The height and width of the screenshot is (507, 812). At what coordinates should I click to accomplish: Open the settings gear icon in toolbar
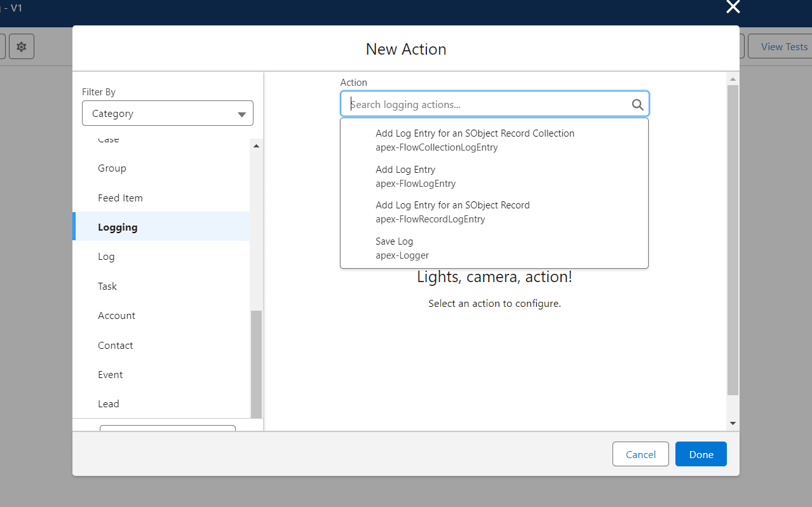22,46
